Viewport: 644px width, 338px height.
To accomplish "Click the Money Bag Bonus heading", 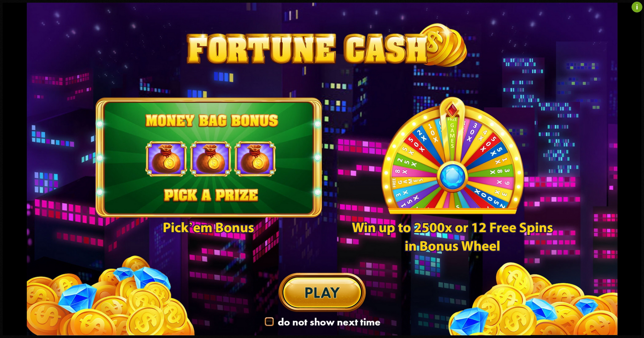I will tap(211, 121).
